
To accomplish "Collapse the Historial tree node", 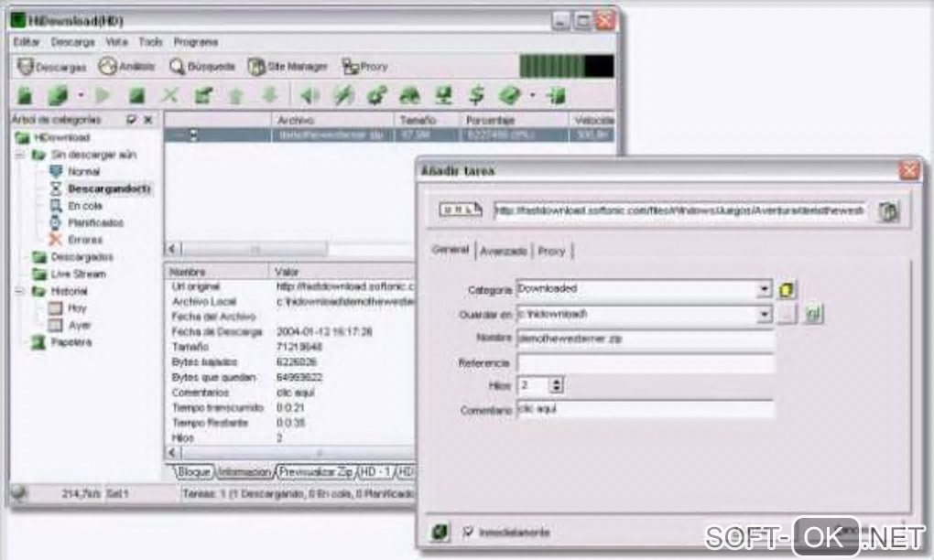I will pos(20,291).
